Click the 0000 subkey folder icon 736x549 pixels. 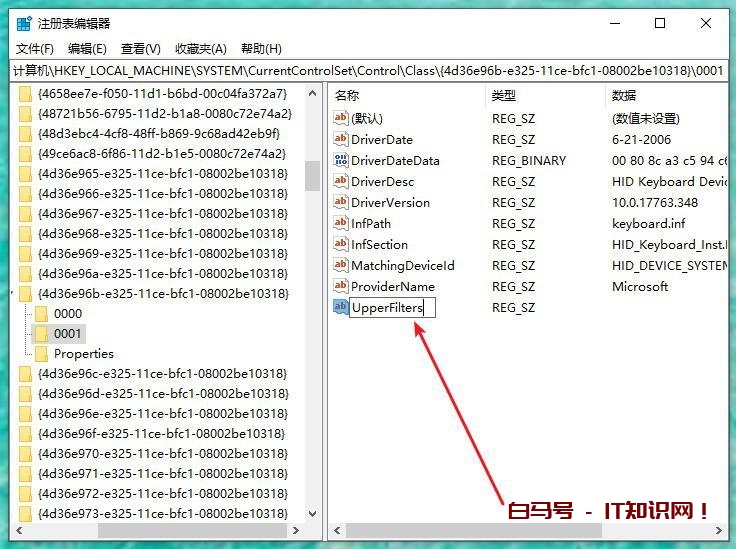(x=42, y=314)
